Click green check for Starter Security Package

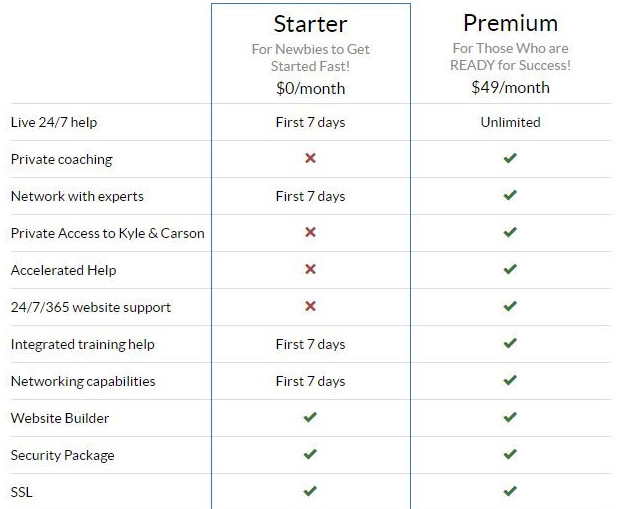coord(310,455)
